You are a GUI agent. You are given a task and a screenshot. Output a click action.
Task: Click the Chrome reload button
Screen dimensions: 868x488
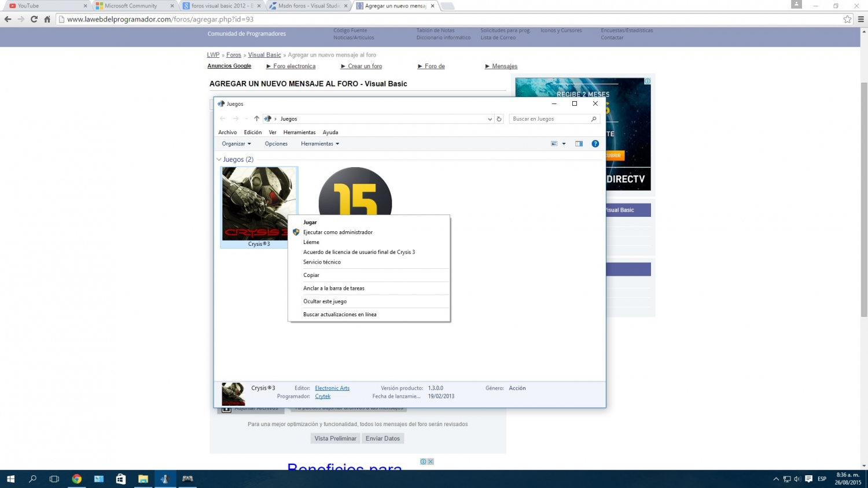click(34, 19)
